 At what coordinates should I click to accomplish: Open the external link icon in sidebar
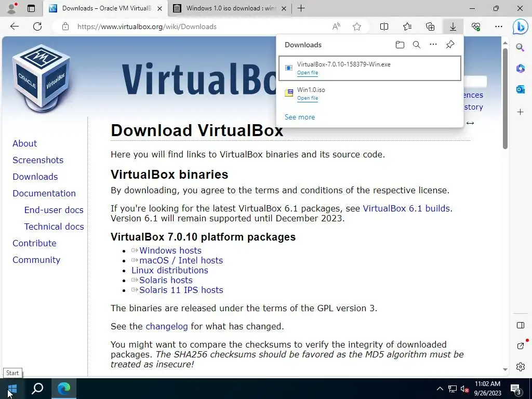pyautogui.click(x=521, y=345)
